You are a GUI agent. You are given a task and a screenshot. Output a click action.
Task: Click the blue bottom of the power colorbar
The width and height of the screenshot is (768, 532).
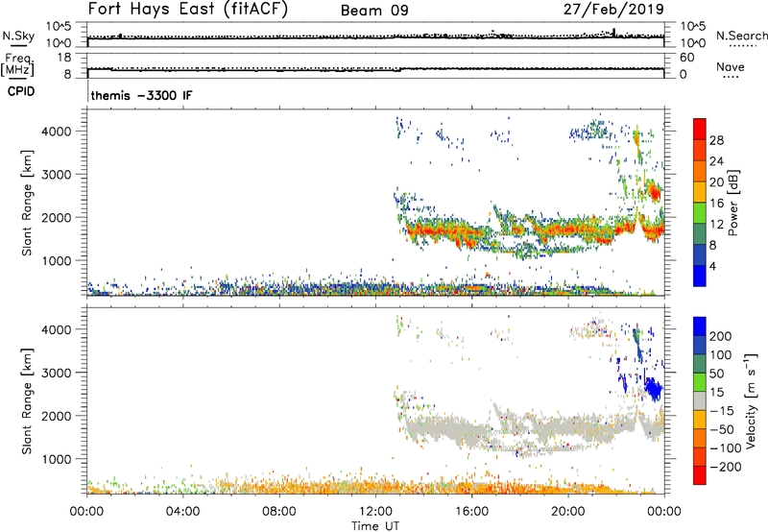[700, 276]
